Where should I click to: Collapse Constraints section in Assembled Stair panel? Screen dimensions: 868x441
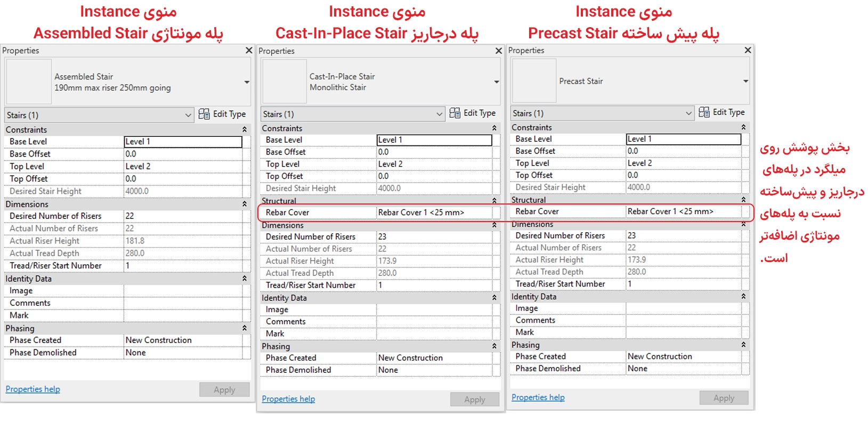[245, 130]
